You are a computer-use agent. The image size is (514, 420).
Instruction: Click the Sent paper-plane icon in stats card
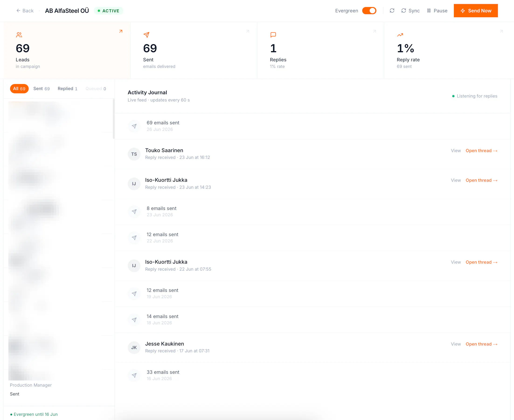coord(146,35)
